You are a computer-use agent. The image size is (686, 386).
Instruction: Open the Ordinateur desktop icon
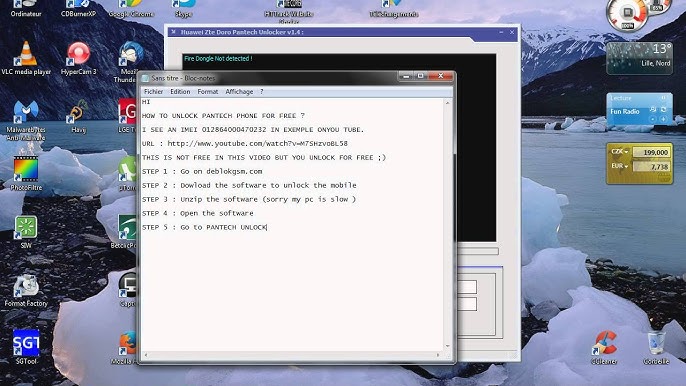pos(26,9)
